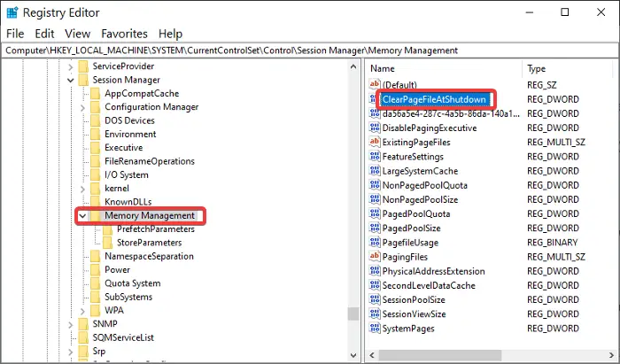Click the PrefetchParameters folder icon

point(107,229)
